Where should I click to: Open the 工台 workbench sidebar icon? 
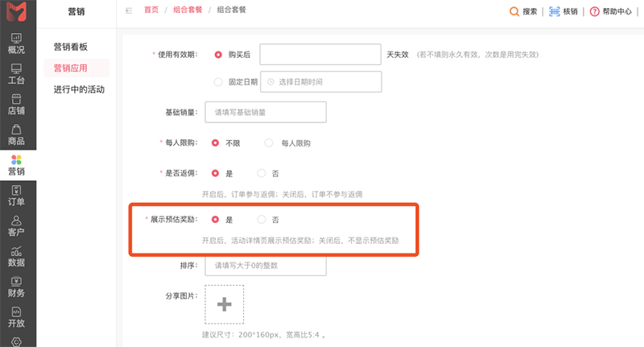point(16,74)
